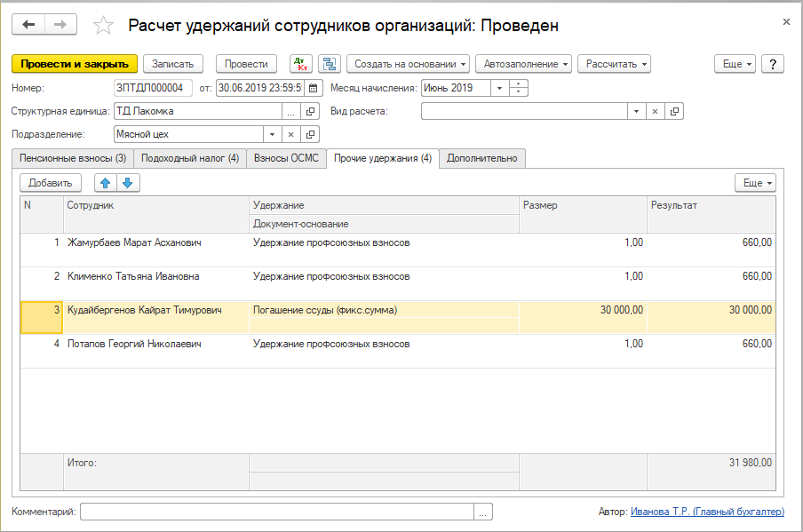Clear the Подразделение field with X
The width and height of the screenshot is (803, 532).
tap(290, 134)
